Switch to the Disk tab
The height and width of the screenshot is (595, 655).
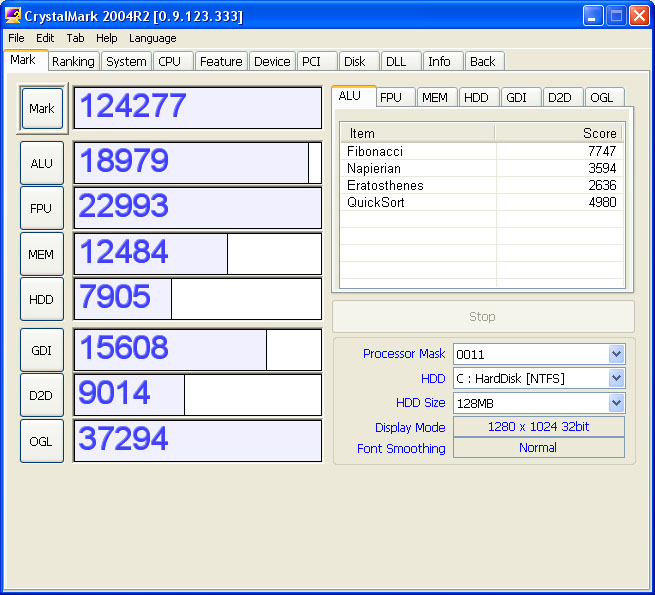point(359,61)
